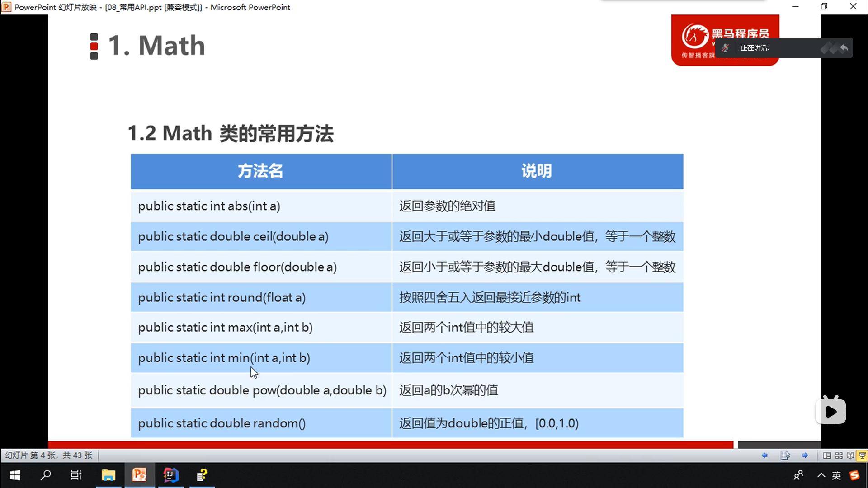This screenshot has width=868, height=488.
Task: Select the highlighted Slide Show view icon
Action: pos(861,455)
